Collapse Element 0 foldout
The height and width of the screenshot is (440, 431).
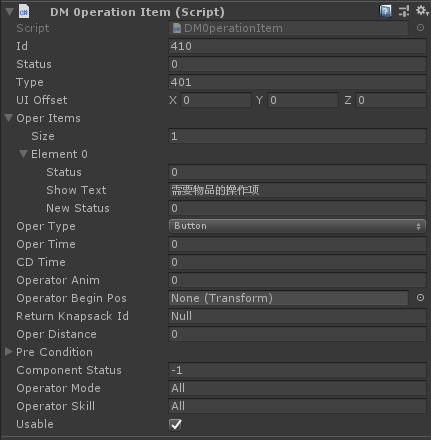(23, 154)
